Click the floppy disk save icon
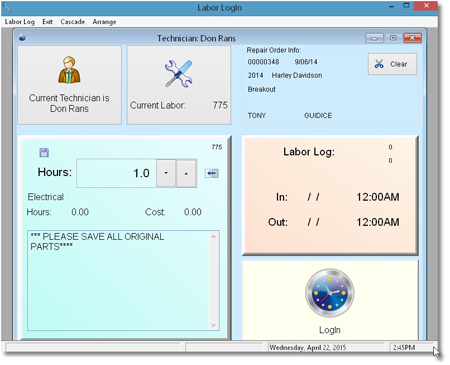This screenshot has width=450, height=365. click(x=44, y=153)
